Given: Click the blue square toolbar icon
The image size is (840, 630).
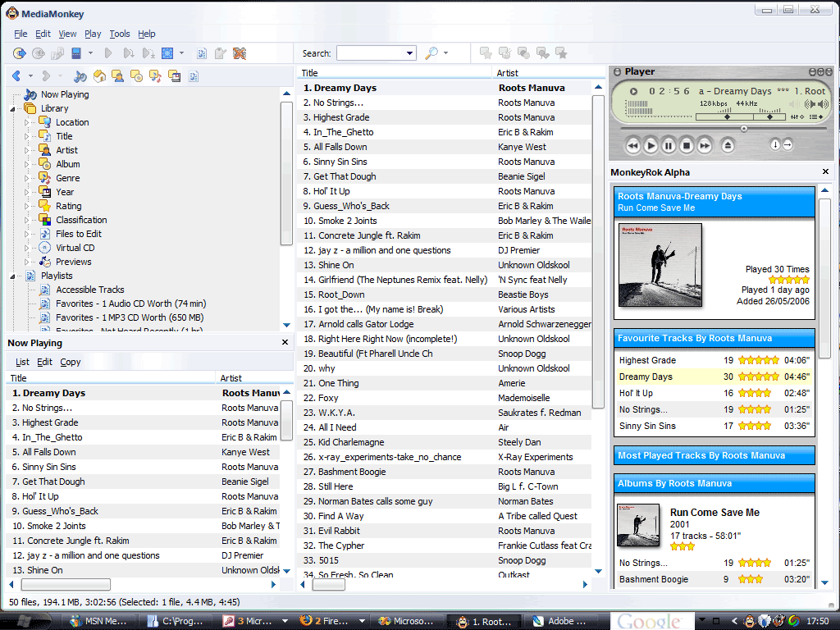Looking at the screenshot, I should click(x=167, y=53).
